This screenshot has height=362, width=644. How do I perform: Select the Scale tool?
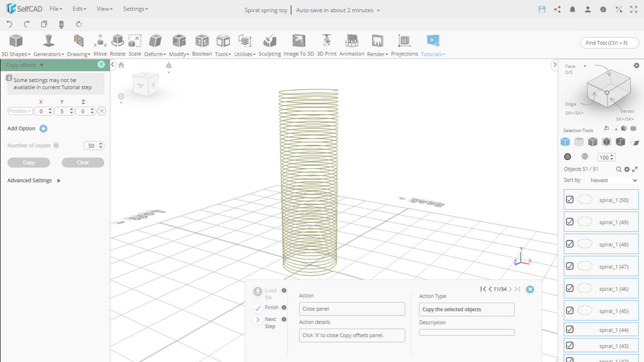pos(135,45)
